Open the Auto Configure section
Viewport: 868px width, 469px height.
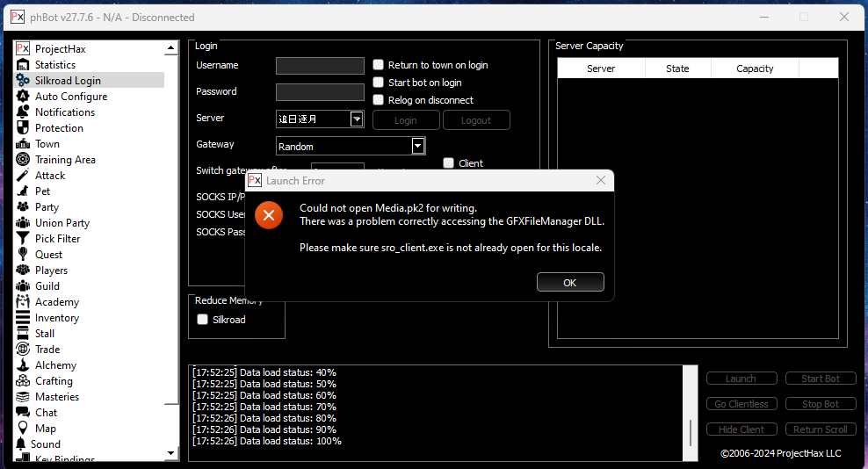(70, 97)
